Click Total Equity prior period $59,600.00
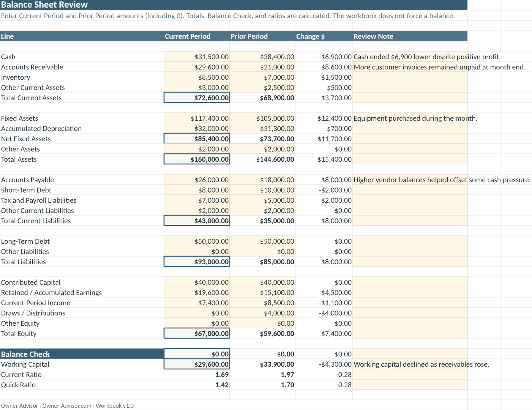The height and width of the screenshot is (410, 532). 262,333
